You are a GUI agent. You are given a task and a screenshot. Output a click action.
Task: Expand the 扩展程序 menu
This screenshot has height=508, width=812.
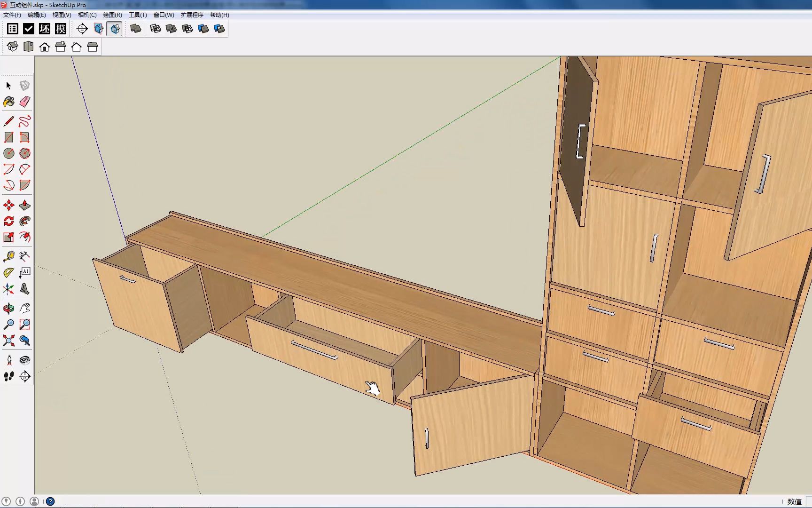coord(192,15)
